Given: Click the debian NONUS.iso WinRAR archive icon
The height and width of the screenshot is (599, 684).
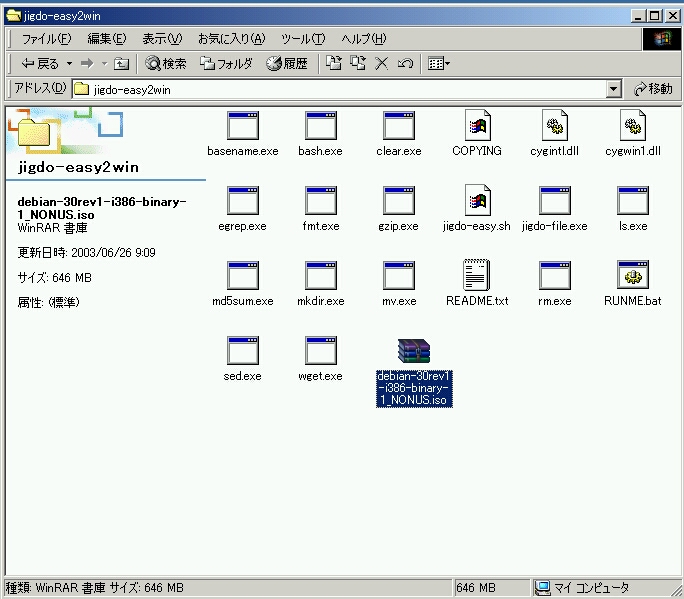Looking at the screenshot, I should [x=414, y=351].
